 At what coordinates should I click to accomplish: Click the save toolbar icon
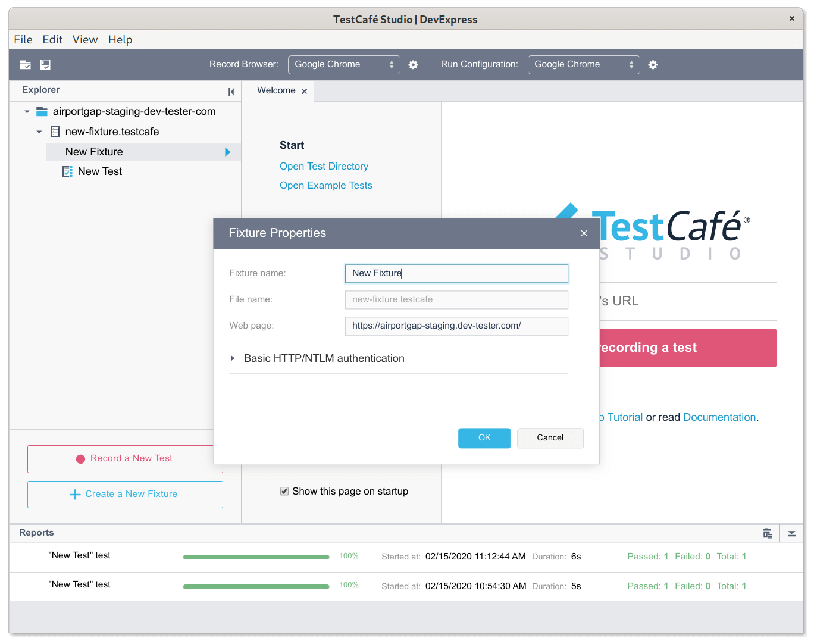pyautogui.click(x=45, y=65)
